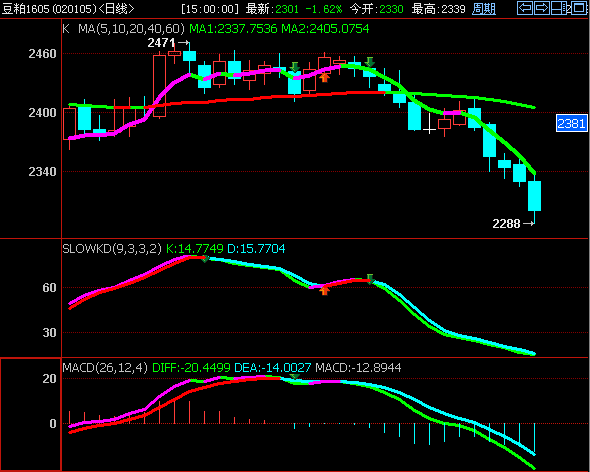
Task: Click the MACD:-12.8944 value
Action: 358,367
